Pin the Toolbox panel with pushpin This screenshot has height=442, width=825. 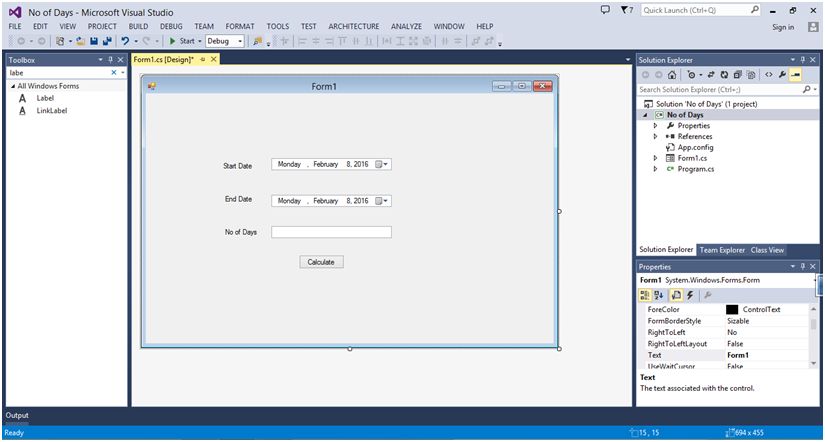tap(110, 60)
